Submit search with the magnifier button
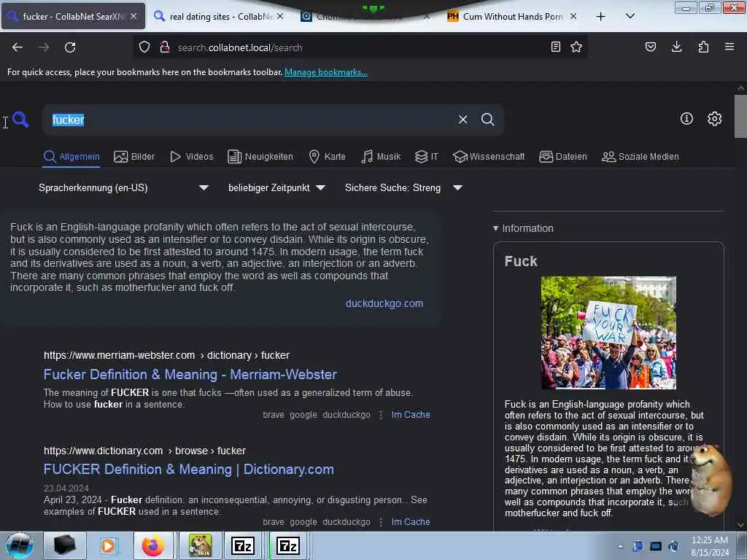The width and height of the screenshot is (747, 560). point(487,120)
